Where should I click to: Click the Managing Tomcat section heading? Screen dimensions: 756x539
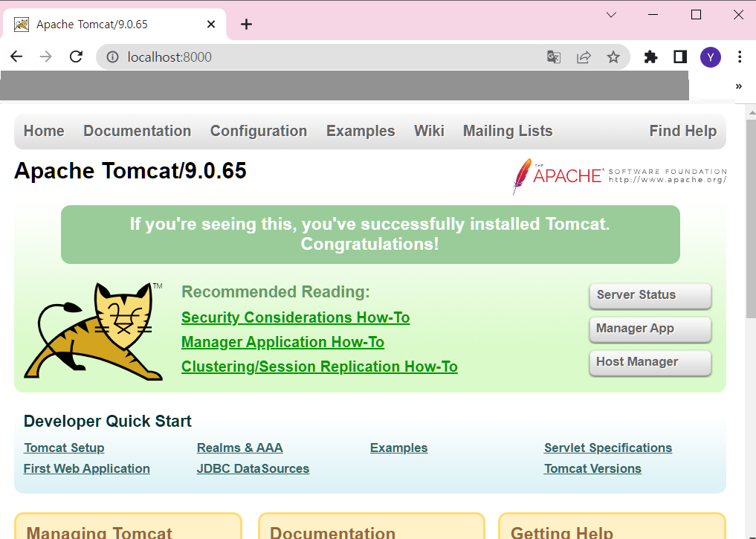pyautogui.click(x=100, y=532)
